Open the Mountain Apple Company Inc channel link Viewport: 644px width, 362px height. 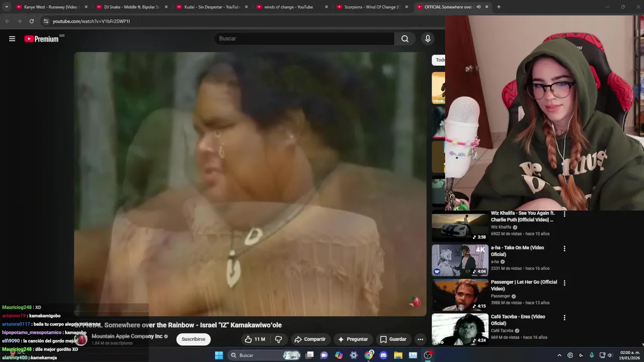pyautogui.click(x=127, y=336)
